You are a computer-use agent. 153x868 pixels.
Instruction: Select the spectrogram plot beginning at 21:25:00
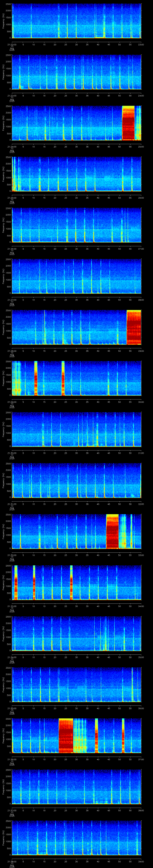(x=76, y=174)
